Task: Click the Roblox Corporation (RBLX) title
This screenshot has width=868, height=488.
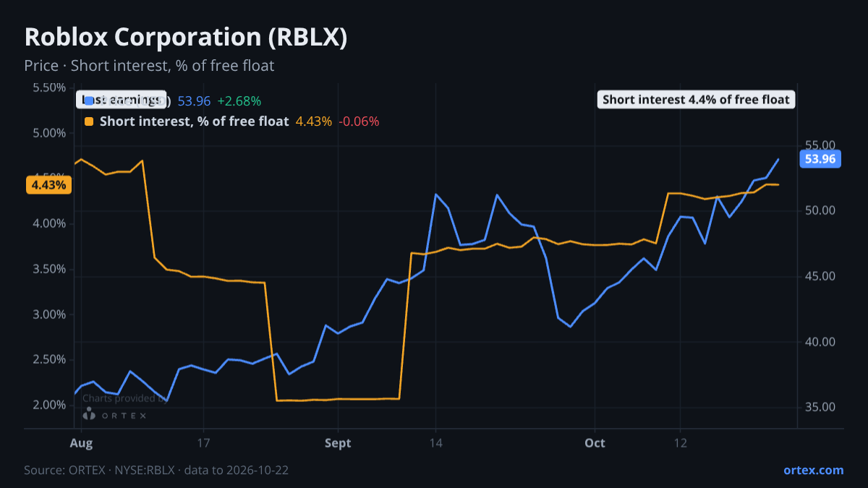Action: tap(186, 38)
